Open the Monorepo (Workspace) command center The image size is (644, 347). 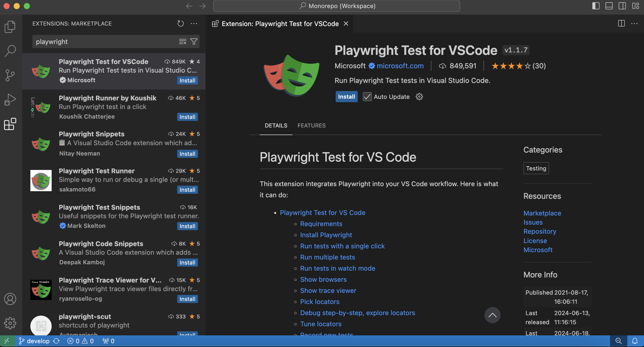[336, 6]
